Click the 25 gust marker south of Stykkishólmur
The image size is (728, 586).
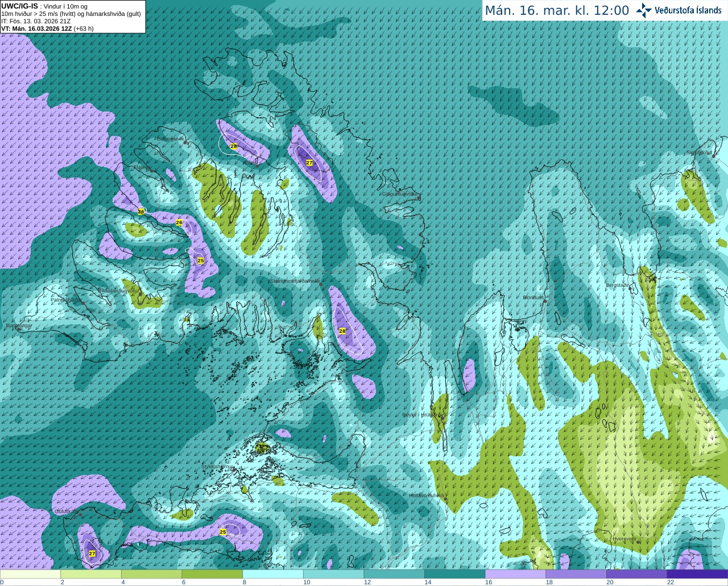[x=223, y=533]
